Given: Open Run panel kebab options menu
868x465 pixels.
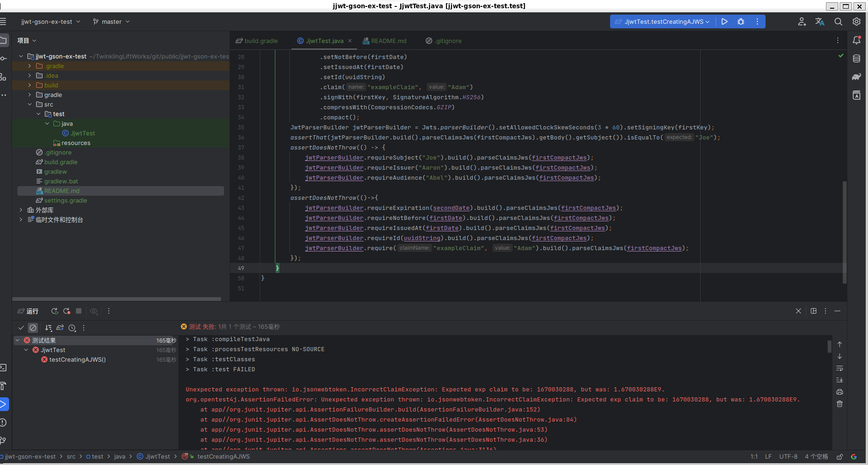Looking at the screenshot, I should (x=825, y=311).
